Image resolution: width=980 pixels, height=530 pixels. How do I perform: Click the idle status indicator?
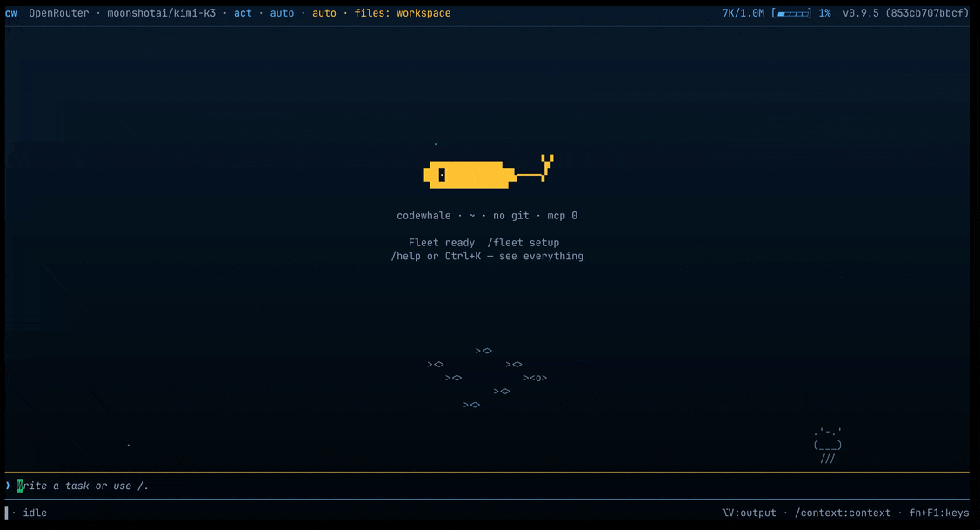click(x=35, y=513)
